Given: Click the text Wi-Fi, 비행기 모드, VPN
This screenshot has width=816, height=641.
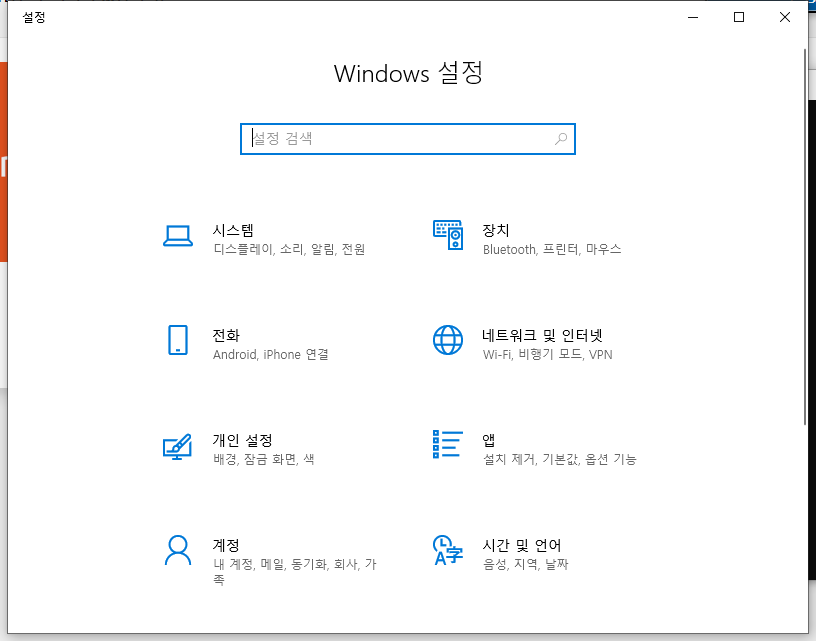Looking at the screenshot, I should point(547,354).
